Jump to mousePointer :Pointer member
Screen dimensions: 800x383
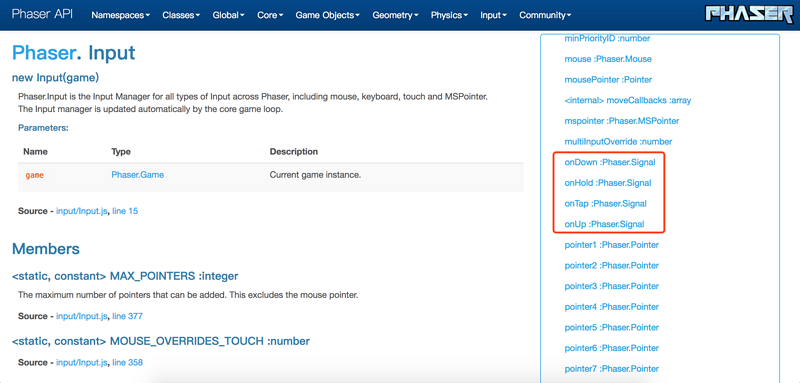(608, 80)
